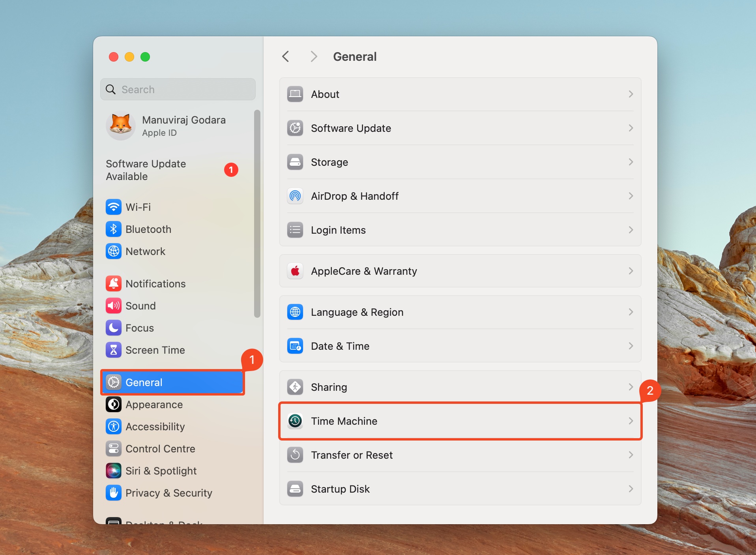Click the fox profile avatar

[121, 126]
